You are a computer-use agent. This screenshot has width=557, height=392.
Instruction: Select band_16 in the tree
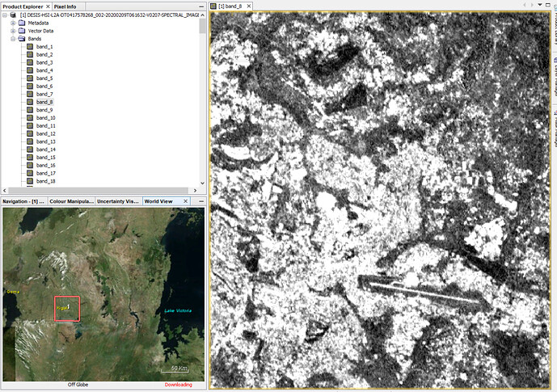46,165
